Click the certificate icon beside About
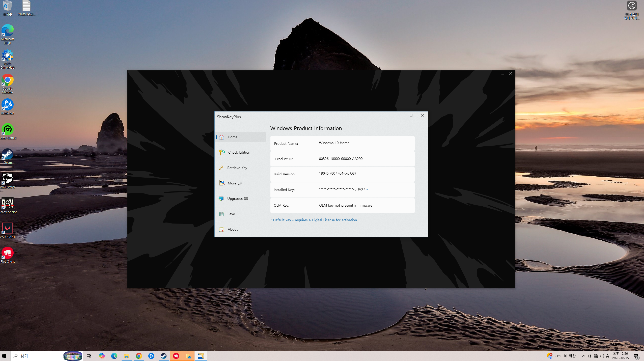This screenshot has width=644, height=361. [x=221, y=229]
